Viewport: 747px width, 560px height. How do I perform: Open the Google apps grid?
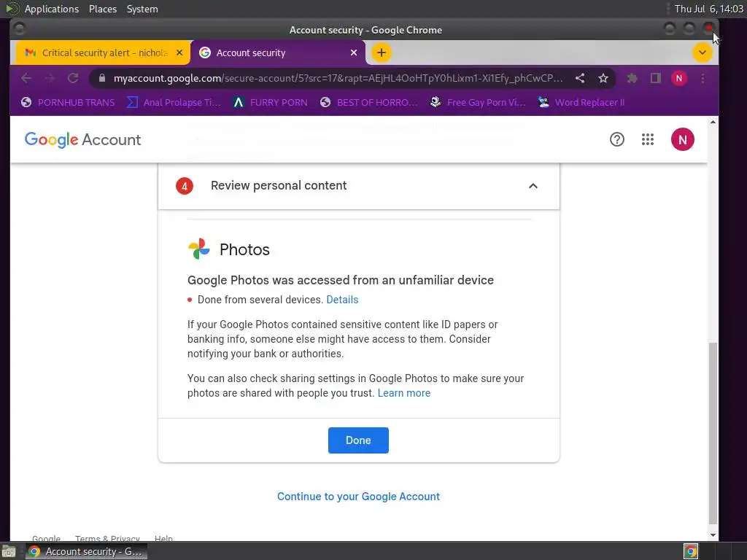[648, 139]
